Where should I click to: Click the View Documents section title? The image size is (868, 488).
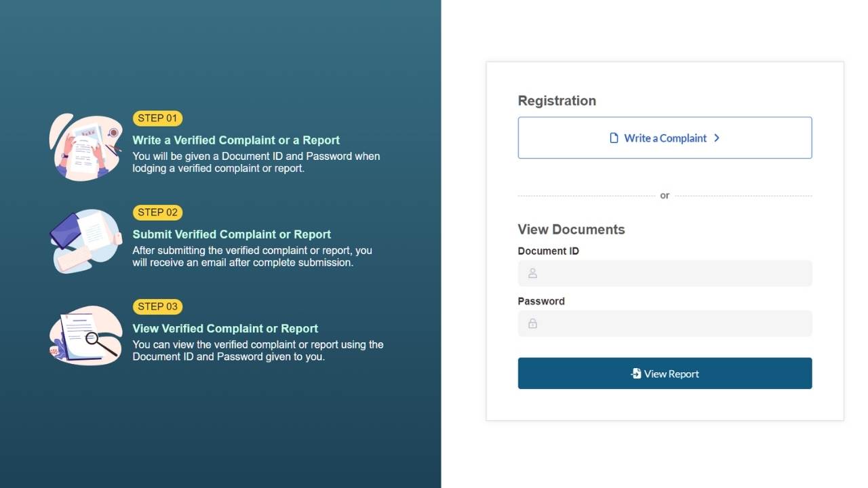pos(571,229)
